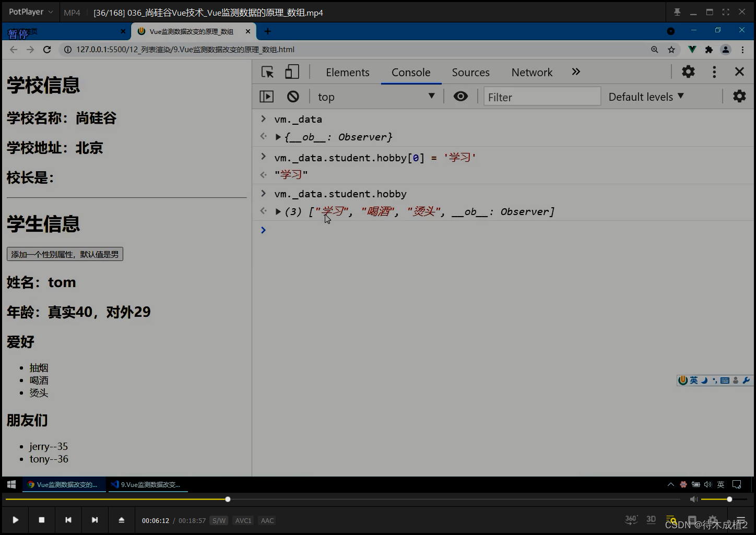
Task: Click PotPlayer fullscreen icon in title bar
Action: [x=726, y=12]
